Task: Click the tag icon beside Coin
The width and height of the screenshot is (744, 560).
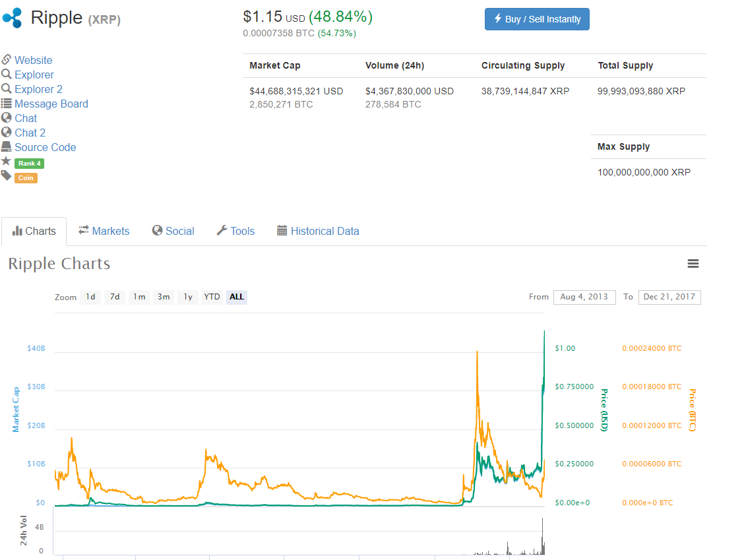Action: 6,176
